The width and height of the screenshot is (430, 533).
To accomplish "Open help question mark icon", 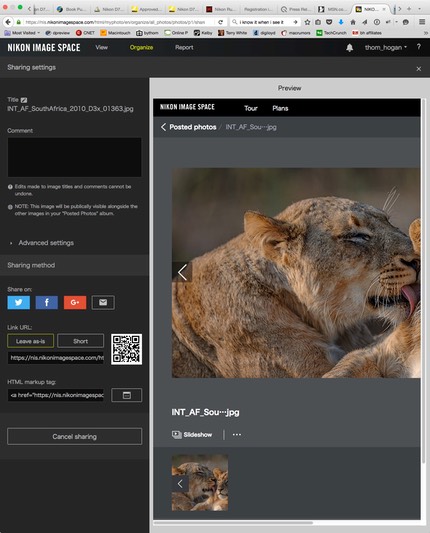I will pyautogui.click(x=418, y=47).
